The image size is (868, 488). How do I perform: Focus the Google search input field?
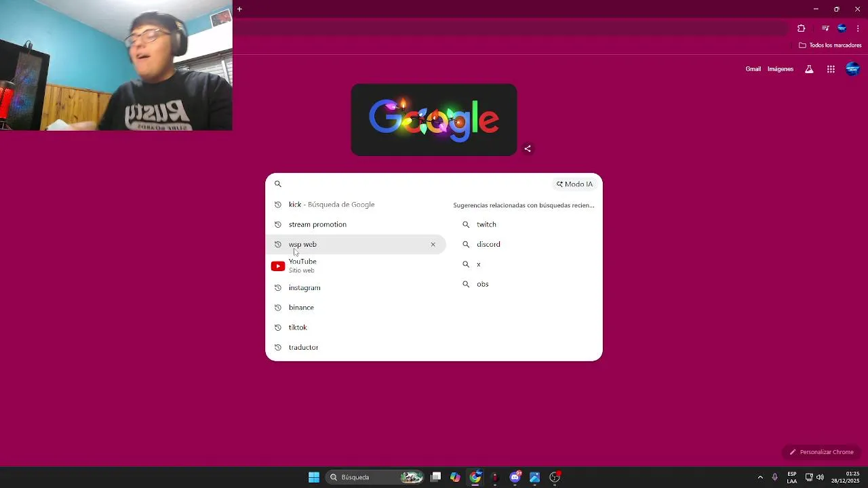coord(417,184)
